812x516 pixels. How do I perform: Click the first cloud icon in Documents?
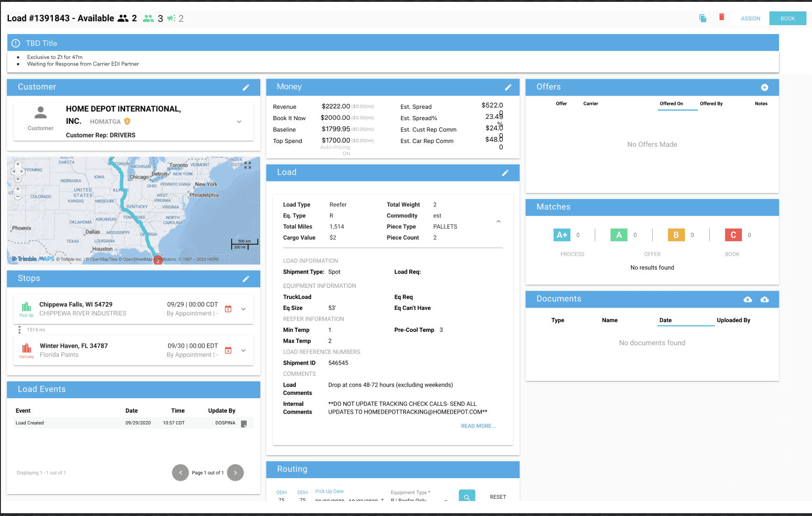click(748, 299)
